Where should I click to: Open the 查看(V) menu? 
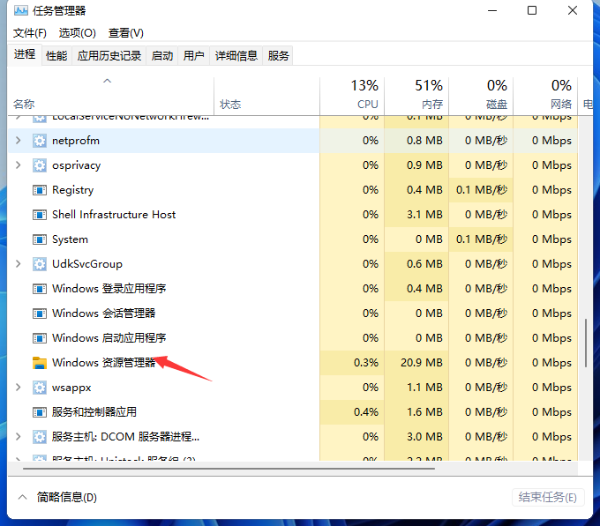[x=125, y=33]
